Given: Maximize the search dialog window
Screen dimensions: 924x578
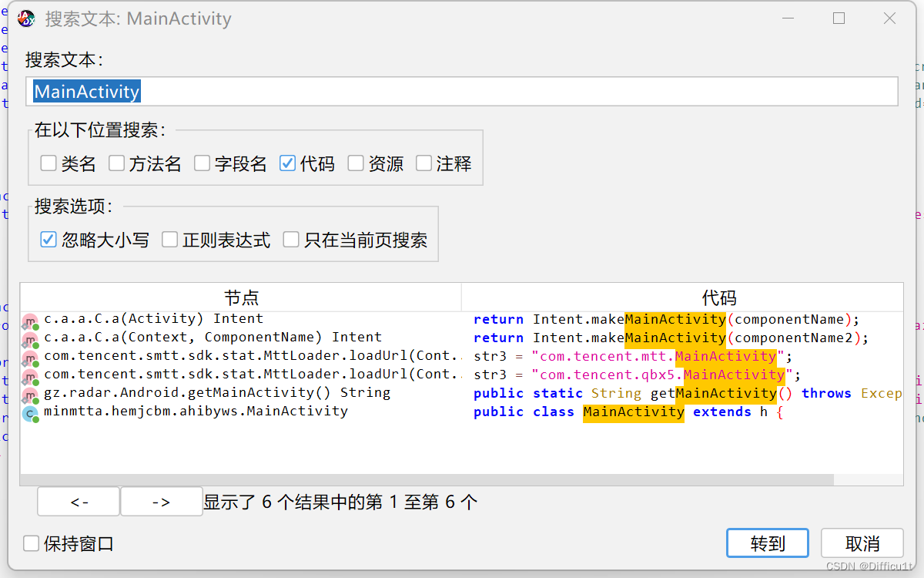Looking at the screenshot, I should (839, 18).
